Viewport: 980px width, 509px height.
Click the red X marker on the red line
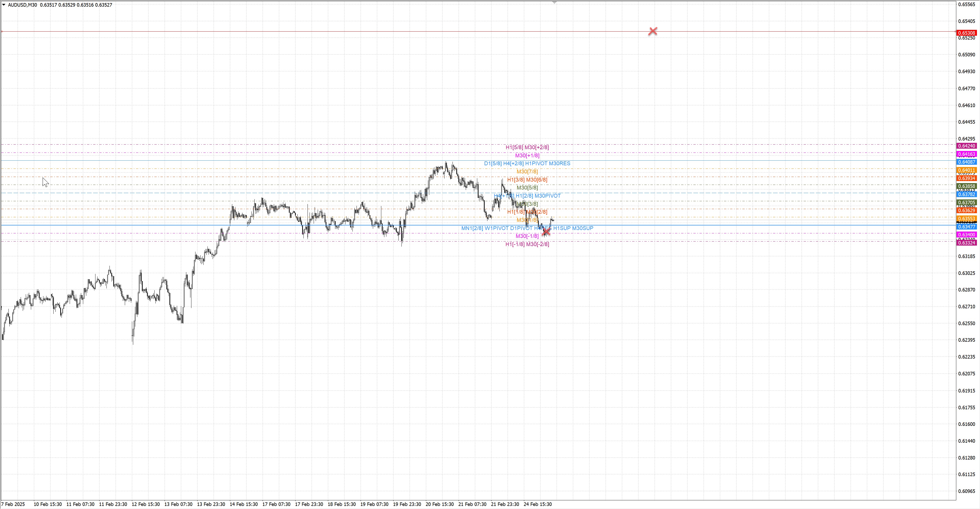[x=653, y=31]
